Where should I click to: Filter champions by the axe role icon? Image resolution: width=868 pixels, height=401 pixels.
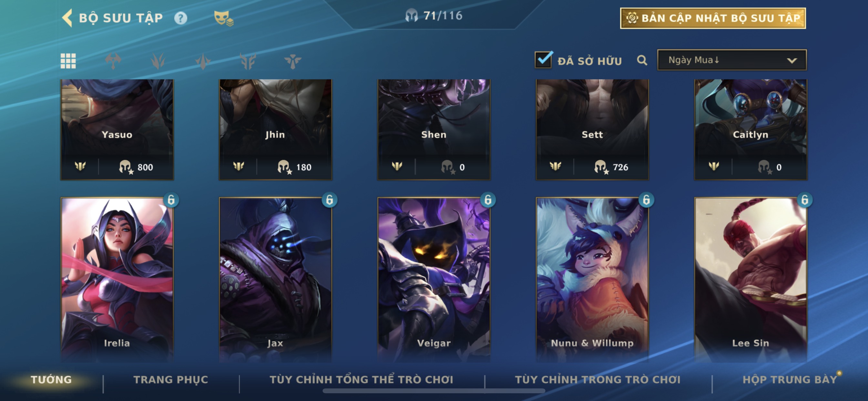[113, 61]
